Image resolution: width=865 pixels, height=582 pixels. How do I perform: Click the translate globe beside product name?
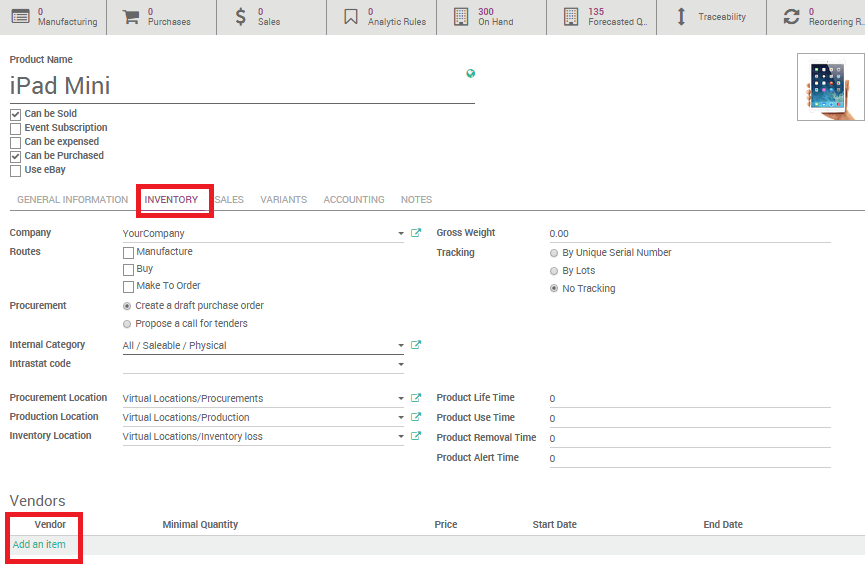[x=470, y=74]
